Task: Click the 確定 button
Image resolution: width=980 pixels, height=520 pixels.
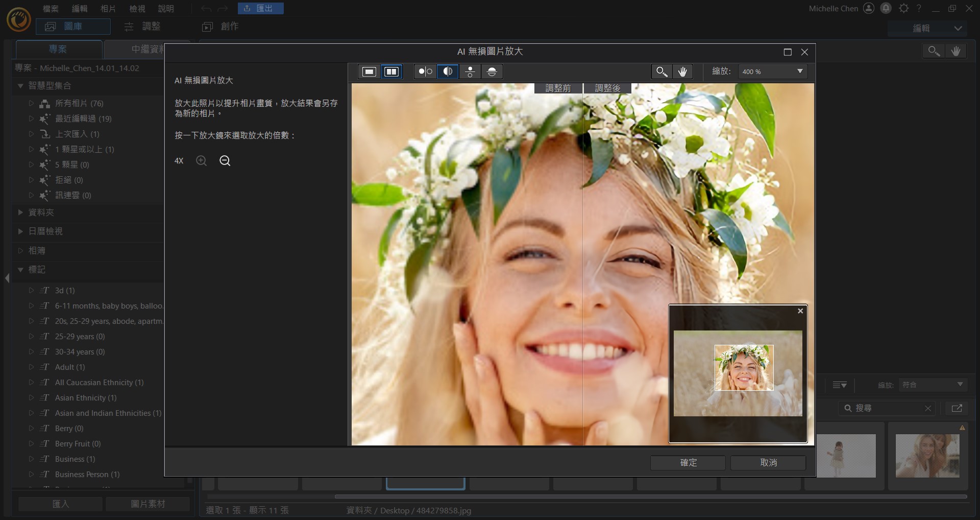Action: click(x=688, y=463)
